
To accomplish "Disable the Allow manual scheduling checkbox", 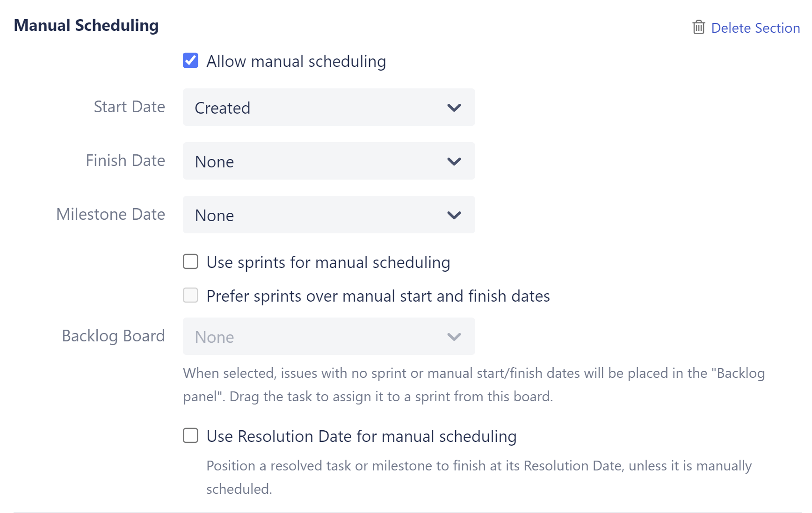I will coord(190,60).
